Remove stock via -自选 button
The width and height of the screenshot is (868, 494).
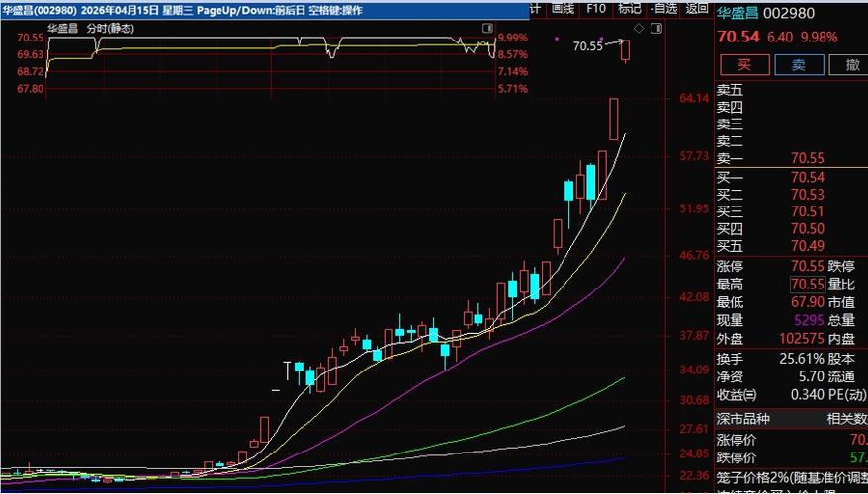[x=663, y=8]
